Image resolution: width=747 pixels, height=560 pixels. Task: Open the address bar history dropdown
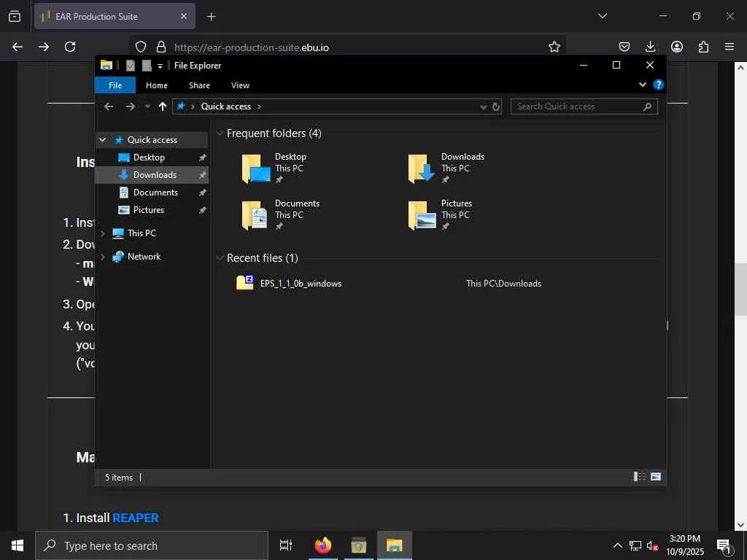coord(484,106)
